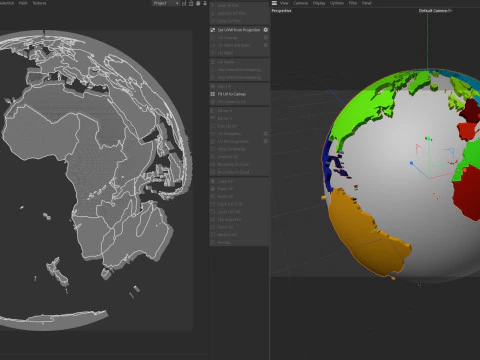
Task: Open the View menu of 3D viewport
Action: (284, 3)
